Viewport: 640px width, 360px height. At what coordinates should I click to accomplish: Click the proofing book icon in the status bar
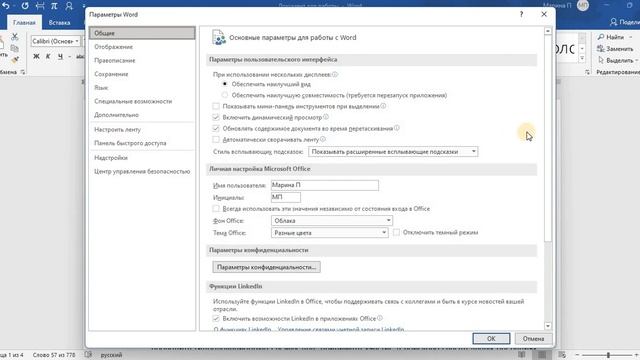click(x=88, y=354)
